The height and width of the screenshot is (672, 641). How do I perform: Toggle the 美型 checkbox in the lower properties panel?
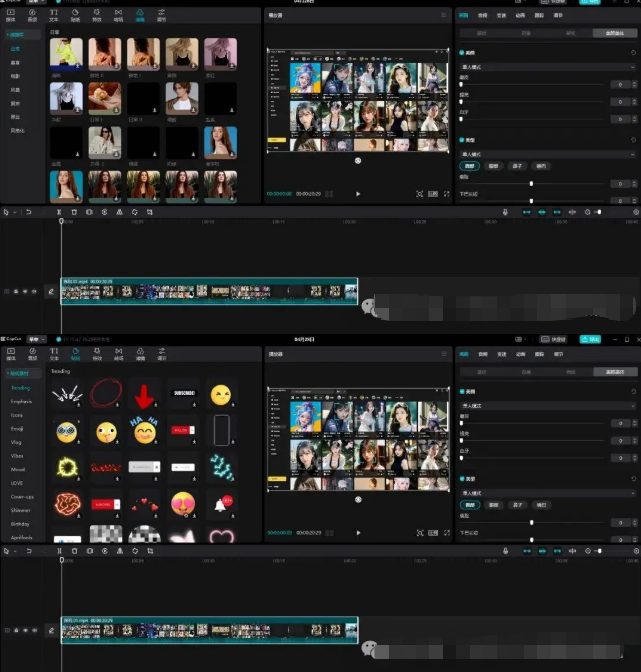click(x=461, y=478)
